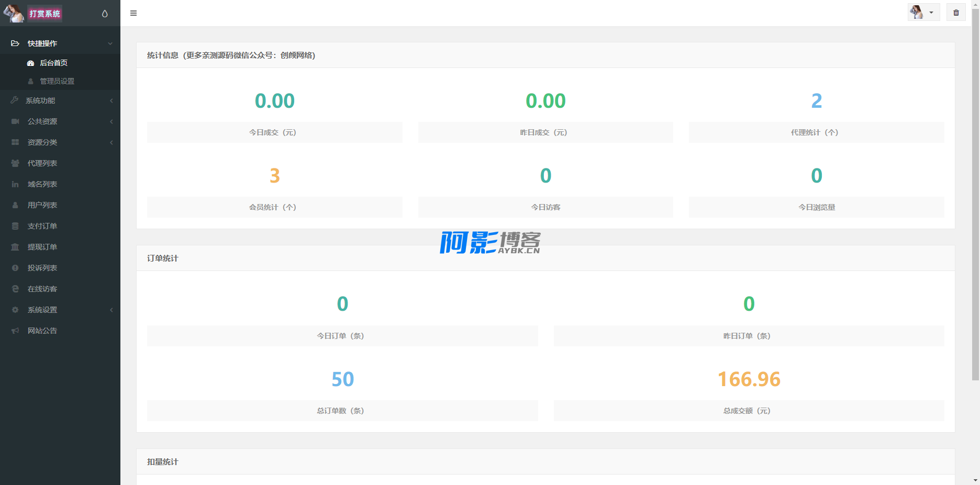Open 后台首页 dashboard page
The height and width of the screenshot is (485, 980).
(53, 63)
